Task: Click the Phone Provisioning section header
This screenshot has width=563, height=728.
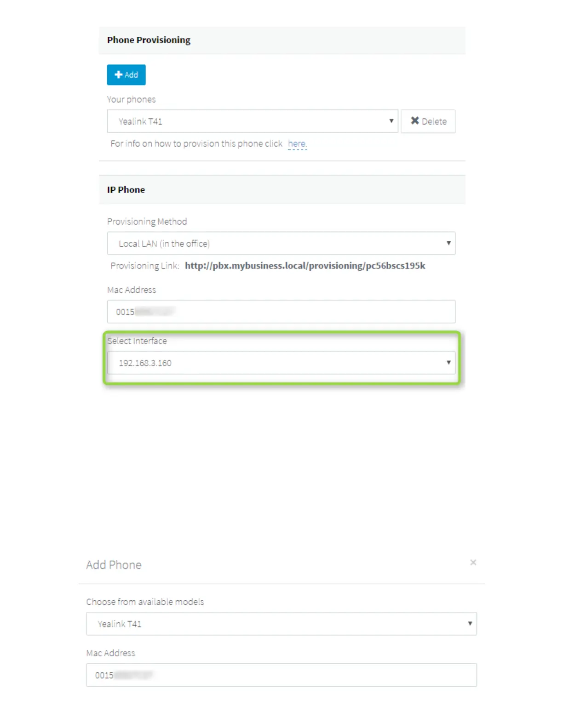Action: coord(149,40)
